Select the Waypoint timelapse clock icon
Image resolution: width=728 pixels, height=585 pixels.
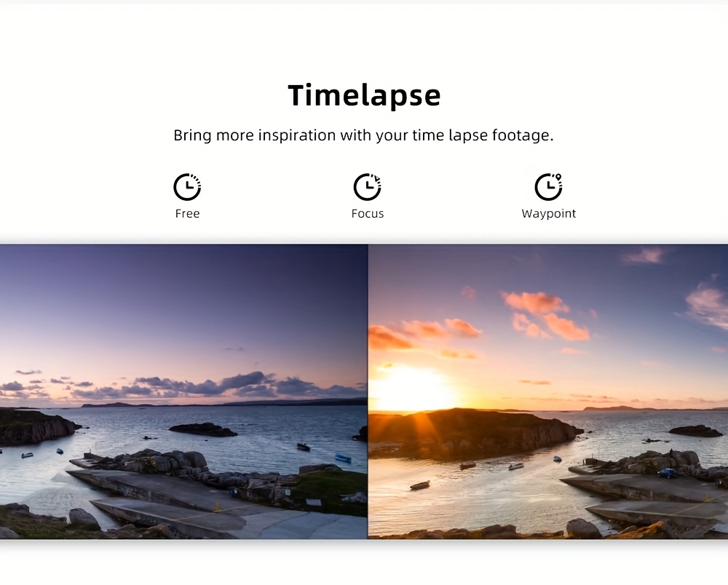click(548, 187)
